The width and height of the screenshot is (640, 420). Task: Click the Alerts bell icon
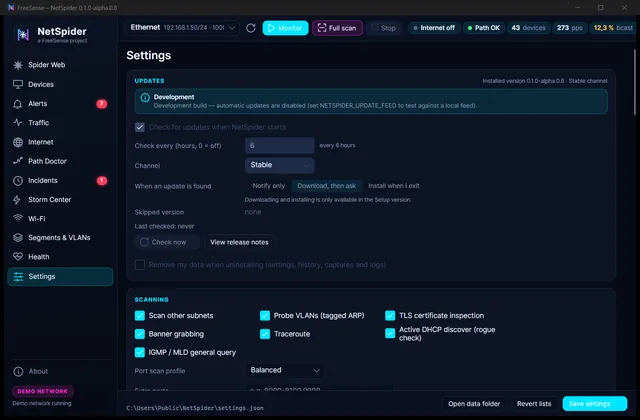[x=18, y=104]
